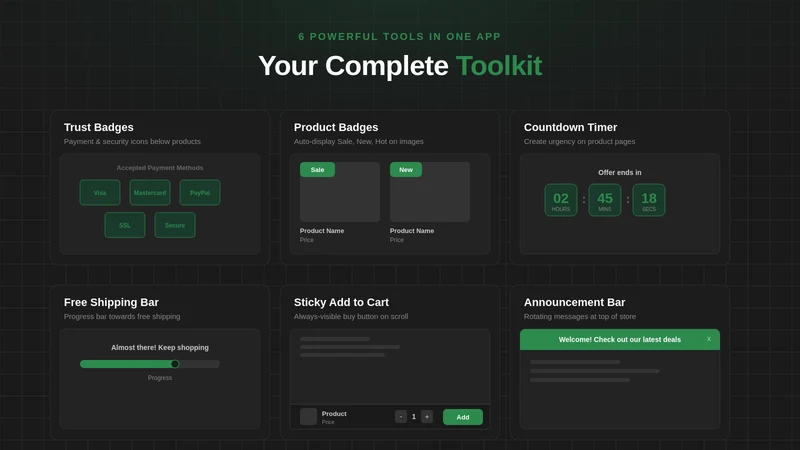The image size is (800, 450).
Task: Click the '6 POWERFUL TOOLS IN ONE APP' tagline
Action: pos(399,37)
